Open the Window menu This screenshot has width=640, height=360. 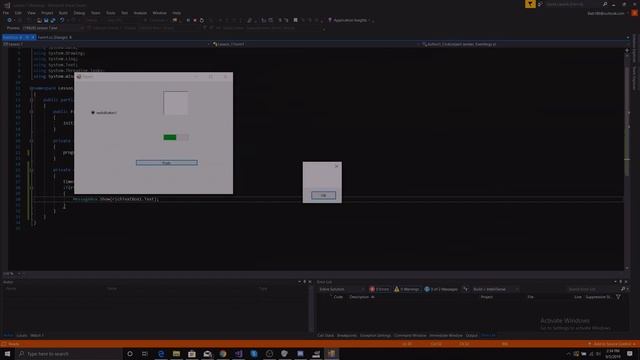[x=160, y=13]
